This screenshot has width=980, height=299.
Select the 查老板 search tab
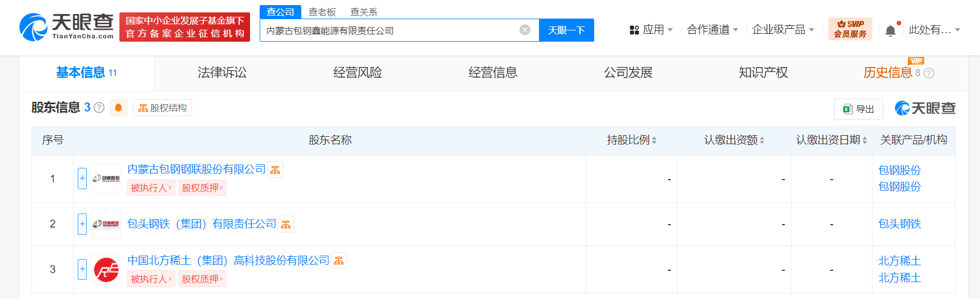[322, 12]
